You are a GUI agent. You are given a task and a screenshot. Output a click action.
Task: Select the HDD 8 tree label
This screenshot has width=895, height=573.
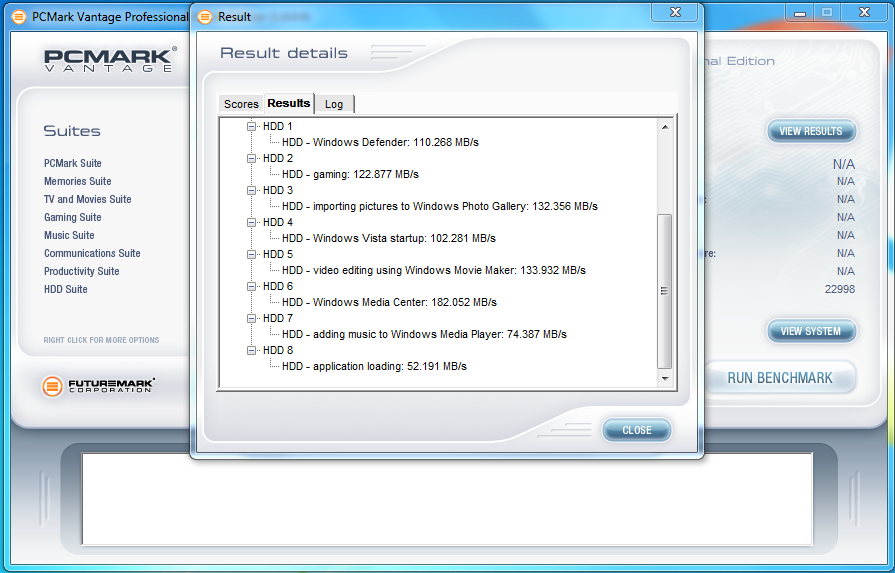[x=278, y=350]
